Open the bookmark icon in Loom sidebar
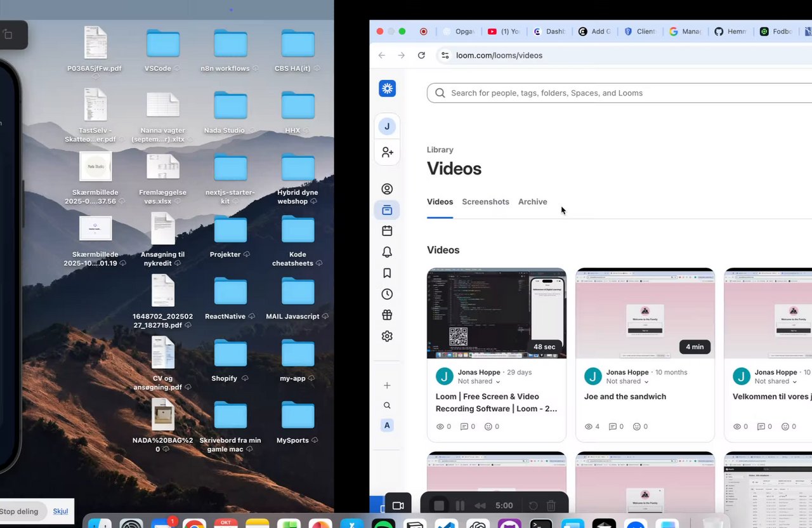 [x=387, y=273]
